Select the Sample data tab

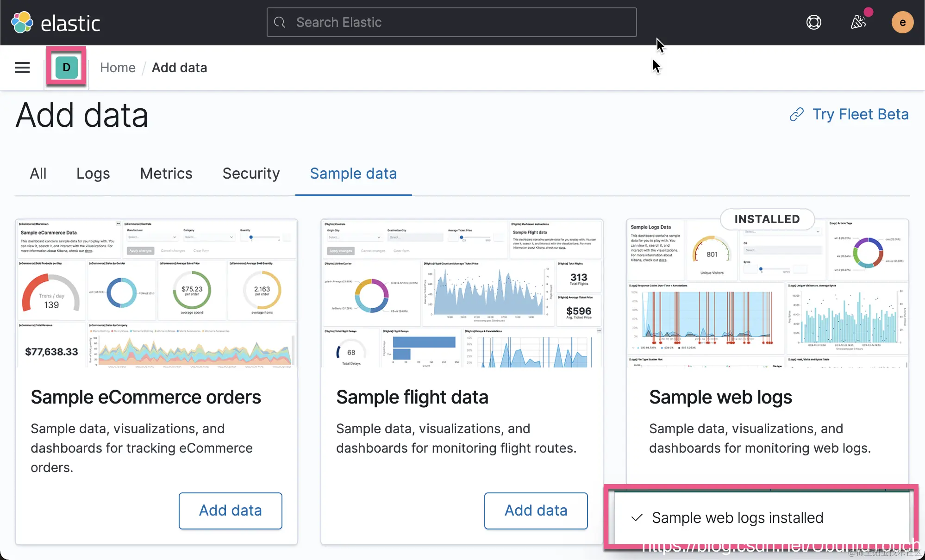353,174
